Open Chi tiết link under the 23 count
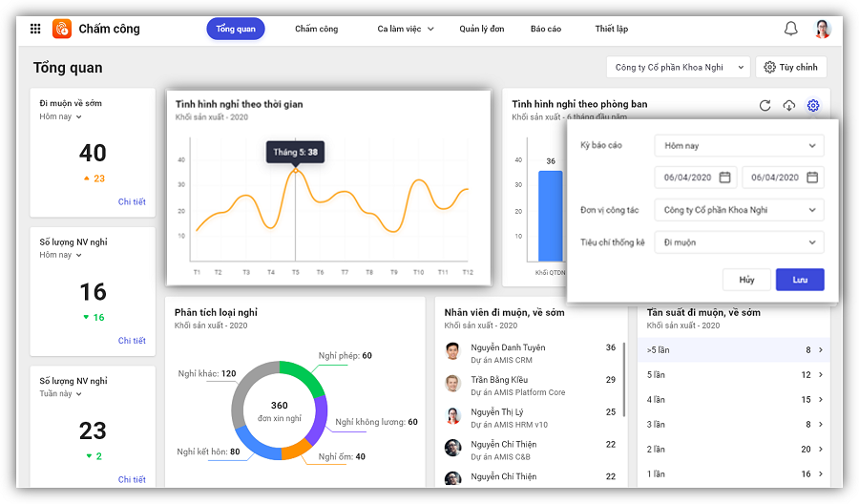Viewport: 859px width, 504px height. pos(132,479)
